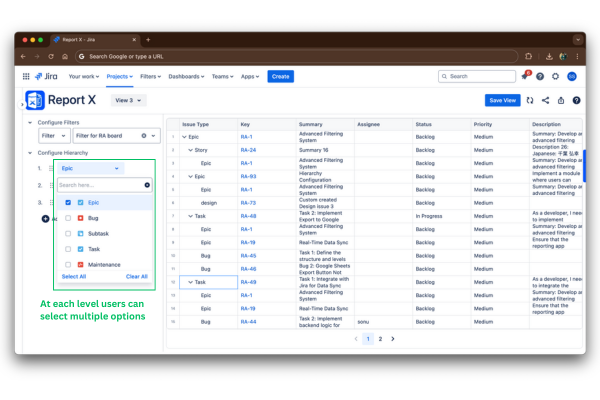This screenshot has width=600, height=400.
Task: Collapse the RA-24 Story row
Action: tap(190, 150)
